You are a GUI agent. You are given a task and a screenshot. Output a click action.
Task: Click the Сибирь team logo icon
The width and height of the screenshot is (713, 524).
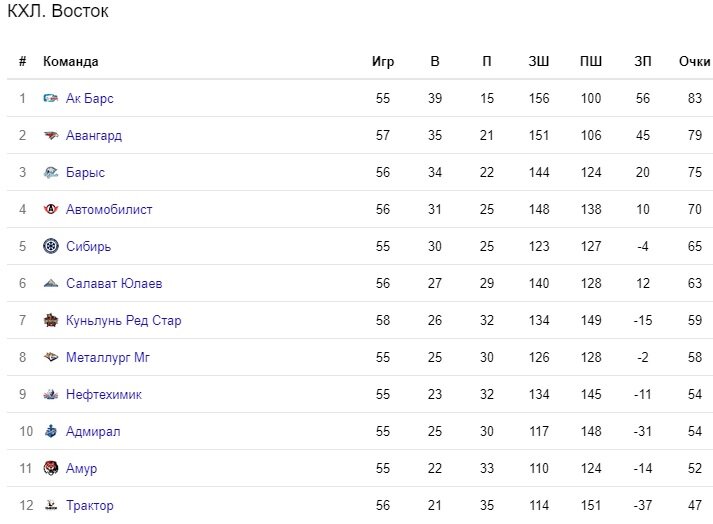click(x=50, y=246)
